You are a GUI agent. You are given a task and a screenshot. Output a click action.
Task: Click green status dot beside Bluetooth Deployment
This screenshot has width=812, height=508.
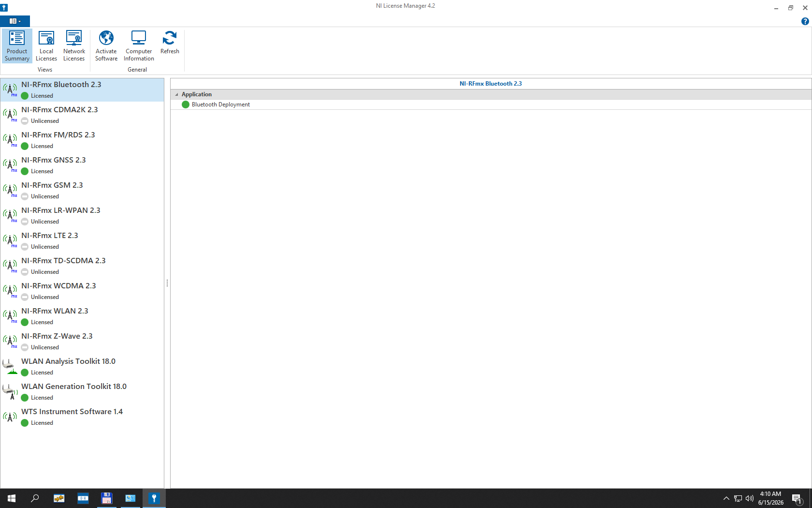[x=186, y=105]
